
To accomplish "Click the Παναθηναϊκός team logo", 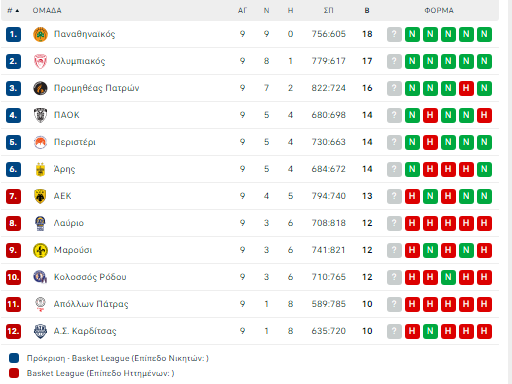I will click(x=40, y=34).
